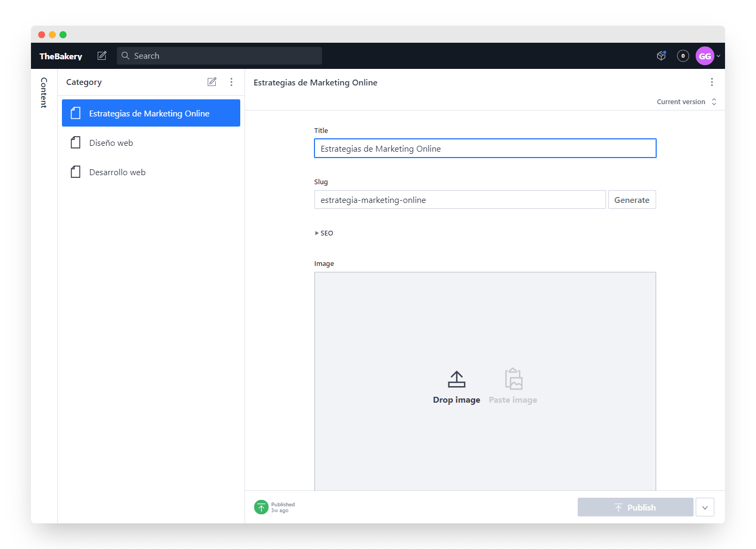Click the Drop image label

pyautogui.click(x=456, y=400)
